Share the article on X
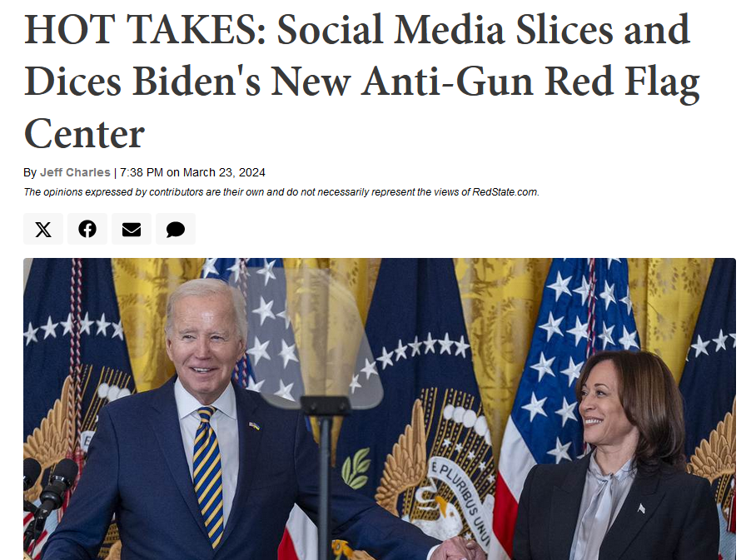Screen dimensions: 751x560 point(43,230)
